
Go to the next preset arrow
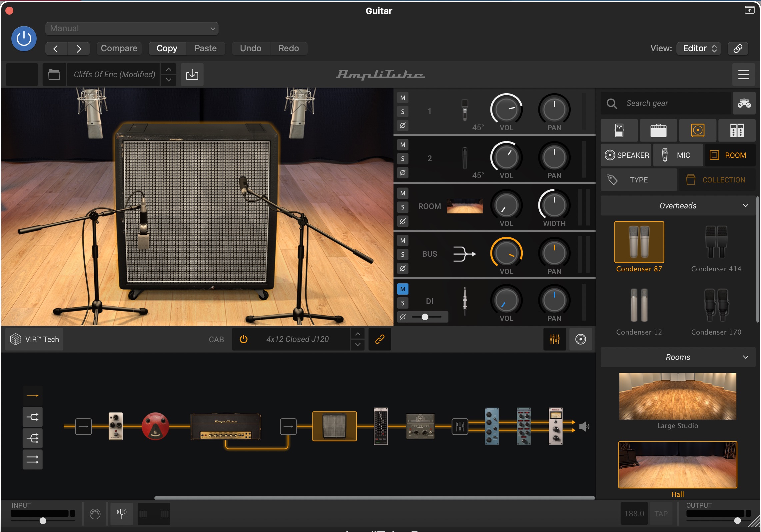pyautogui.click(x=79, y=49)
